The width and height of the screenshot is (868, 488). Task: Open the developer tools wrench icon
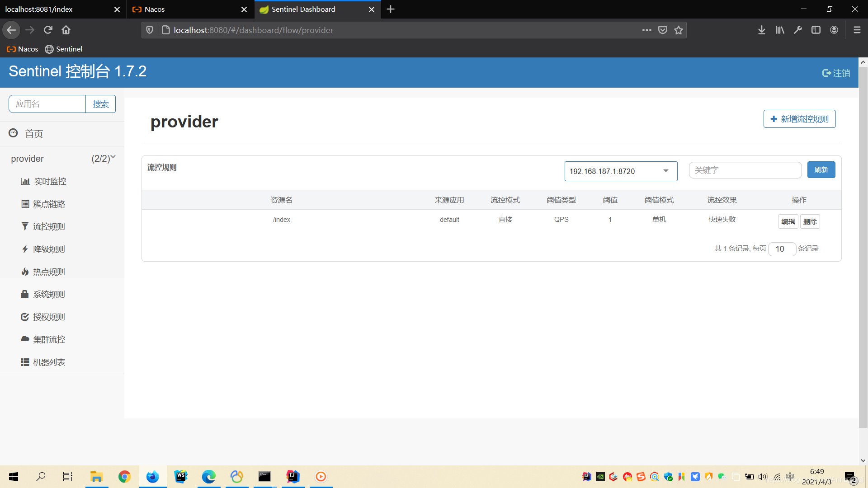click(798, 30)
